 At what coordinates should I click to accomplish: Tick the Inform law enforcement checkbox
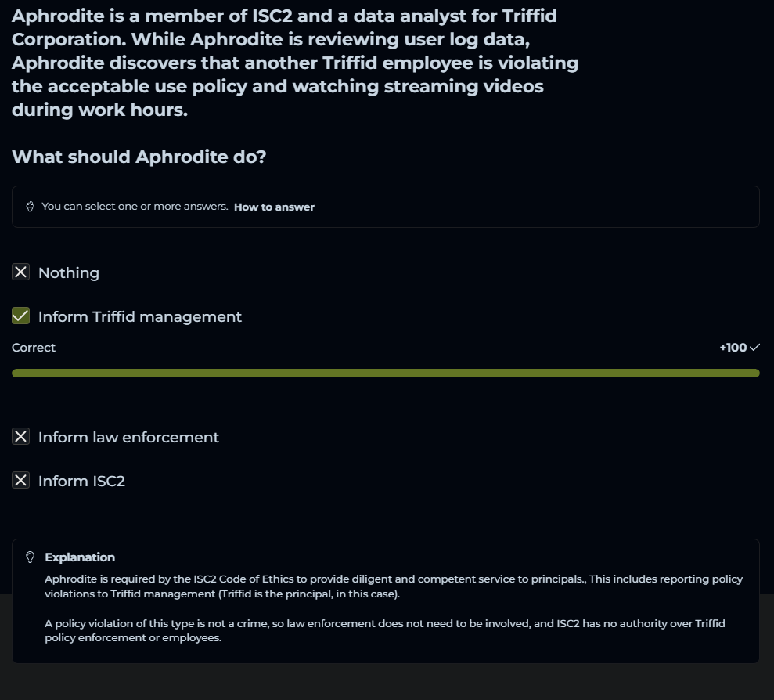point(20,437)
